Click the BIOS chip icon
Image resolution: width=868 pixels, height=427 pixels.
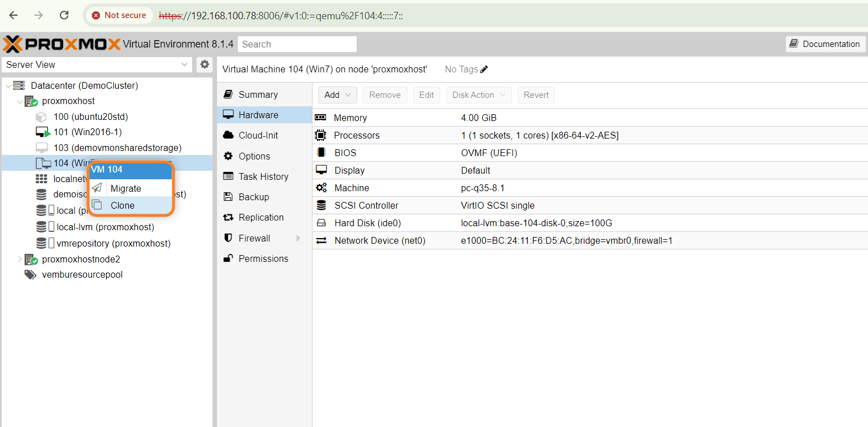point(321,153)
